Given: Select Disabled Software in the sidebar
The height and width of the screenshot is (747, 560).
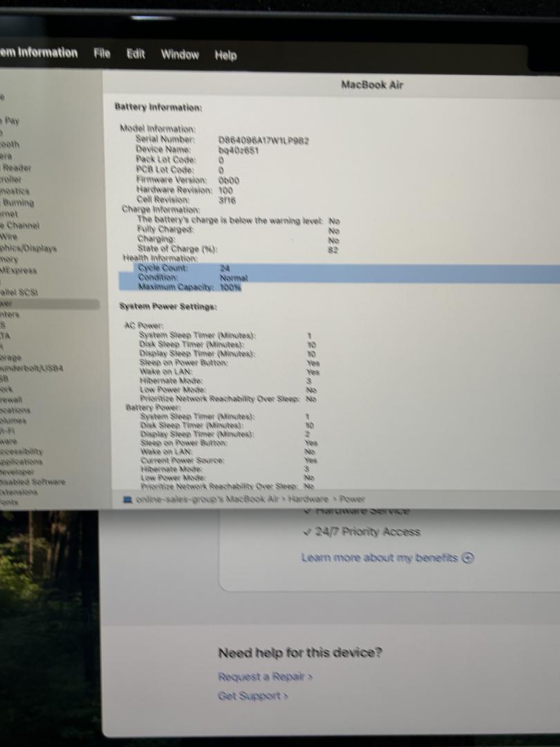Looking at the screenshot, I should point(33,481).
